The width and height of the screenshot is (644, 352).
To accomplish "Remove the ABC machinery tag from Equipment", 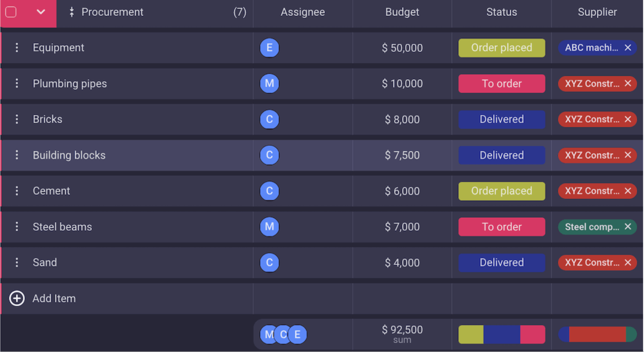I will 628,47.
